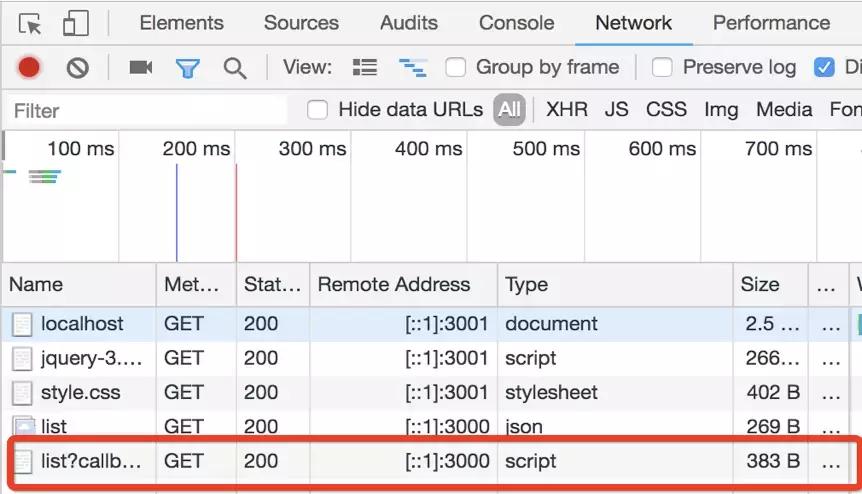This screenshot has height=494, width=862.
Task: Enable the Group by frame checkbox
Action: click(456, 68)
